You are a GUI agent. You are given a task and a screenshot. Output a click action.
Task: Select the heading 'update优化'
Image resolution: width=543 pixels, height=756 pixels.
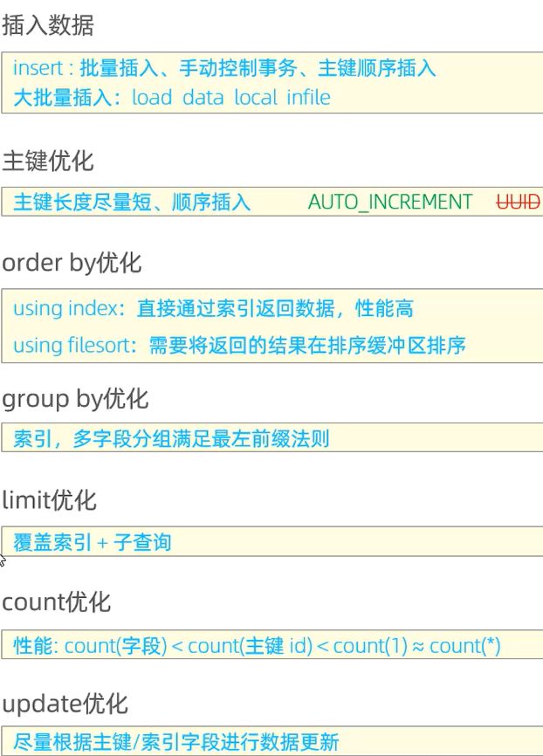pyautogui.click(x=65, y=704)
